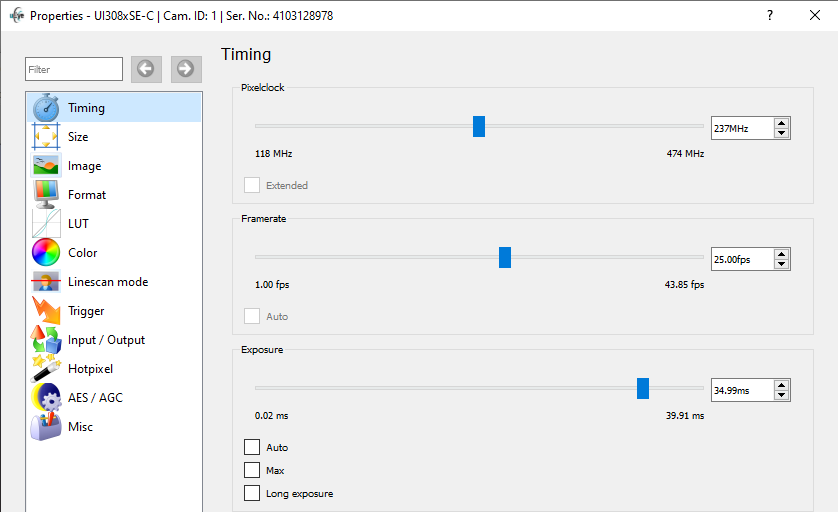
Task: Enable the Exposure Auto checkbox
Action: click(x=252, y=447)
